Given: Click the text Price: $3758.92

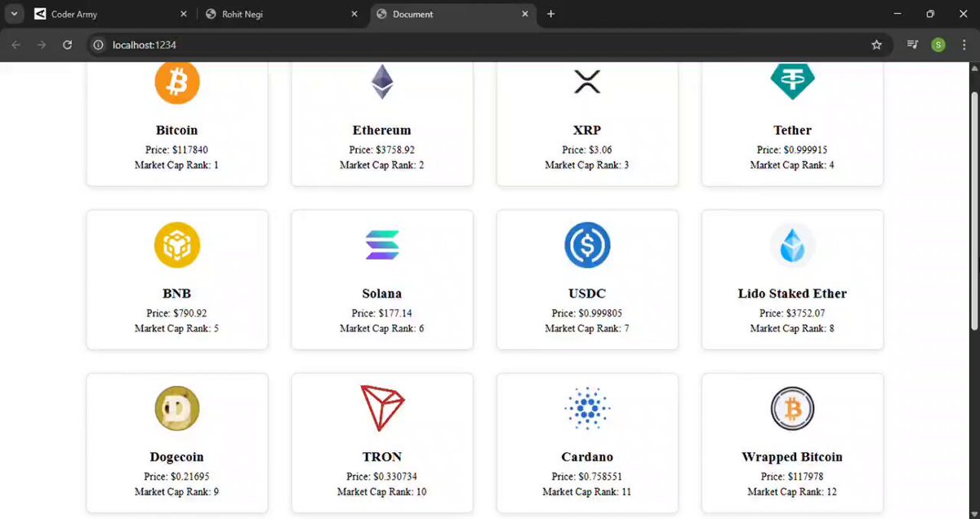Looking at the screenshot, I should (382, 150).
